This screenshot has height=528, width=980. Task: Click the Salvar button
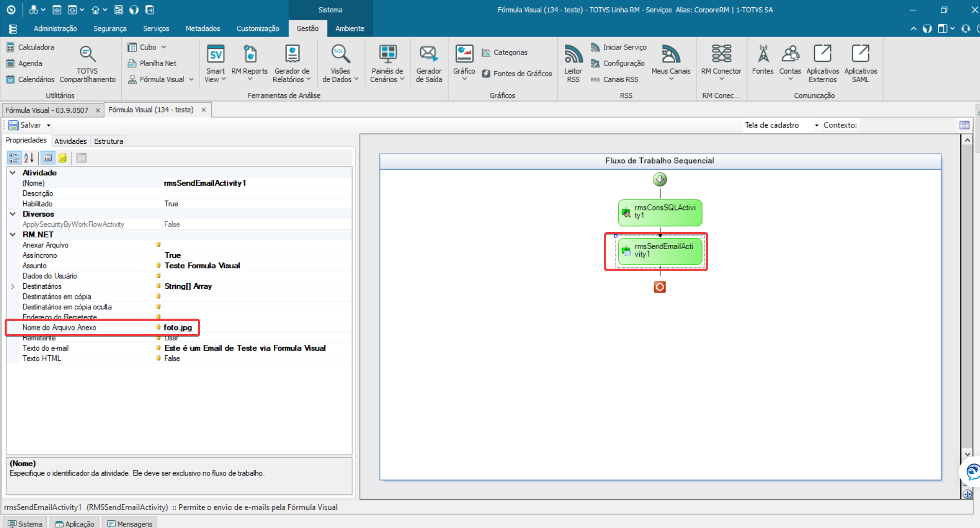[25, 125]
